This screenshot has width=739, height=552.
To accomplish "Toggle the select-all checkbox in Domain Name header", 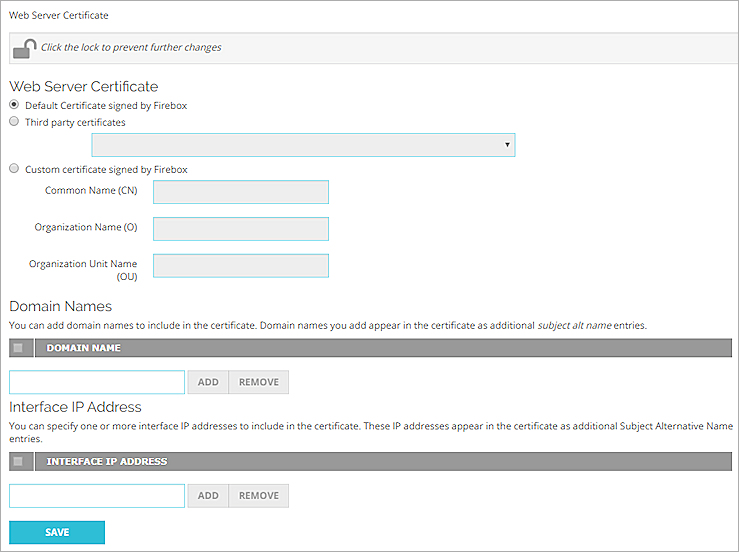I will (18, 348).
